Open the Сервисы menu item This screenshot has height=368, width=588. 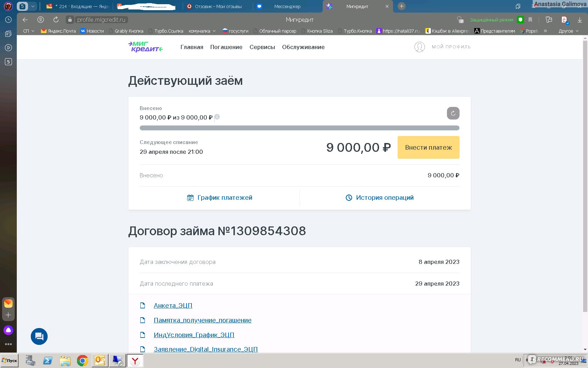pyautogui.click(x=262, y=47)
